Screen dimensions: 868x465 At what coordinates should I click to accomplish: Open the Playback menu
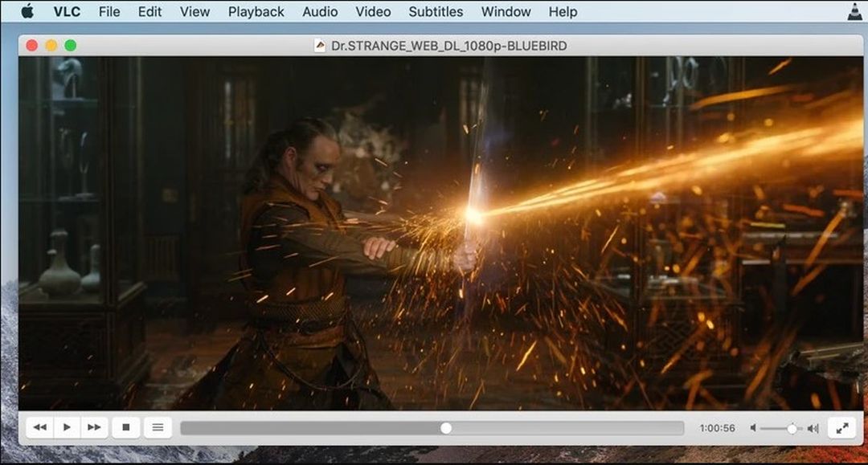click(x=256, y=11)
